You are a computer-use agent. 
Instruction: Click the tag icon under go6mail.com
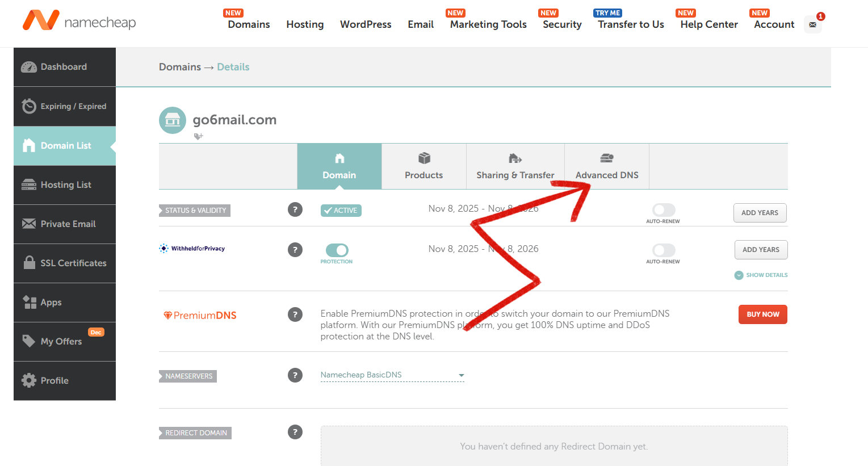pos(198,136)
